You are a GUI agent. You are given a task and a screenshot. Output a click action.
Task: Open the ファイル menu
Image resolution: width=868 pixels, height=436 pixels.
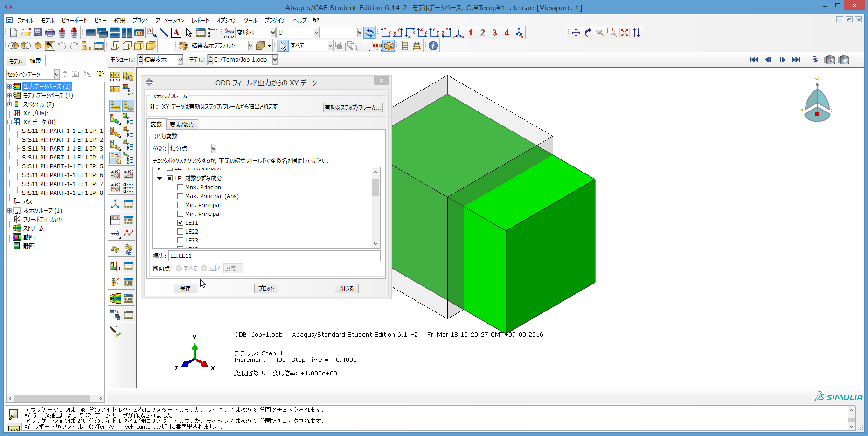(x=25, y=21)
